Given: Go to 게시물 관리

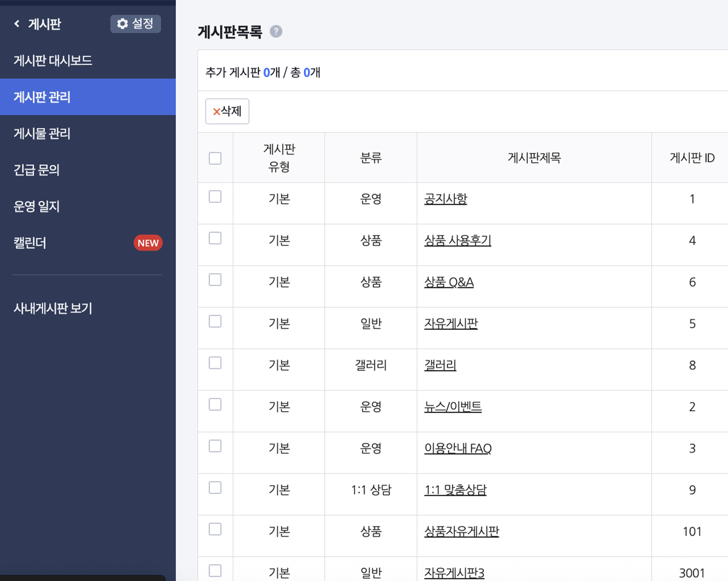Looking at the screenshot, I should click(x=42, y=134).
